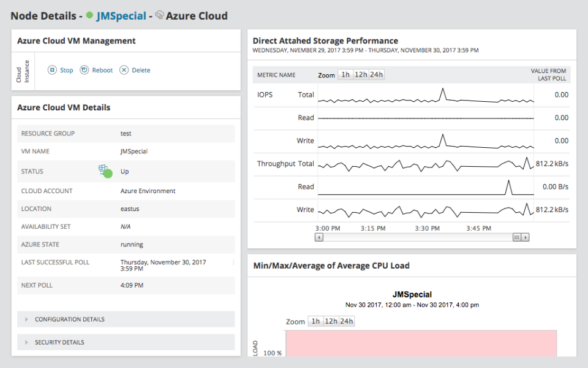Image resolution: width=588 pixels, height=368 pixels.
Task: Enable 24h zoom on CPU Load chart
Action: click(x=346, y=321)
